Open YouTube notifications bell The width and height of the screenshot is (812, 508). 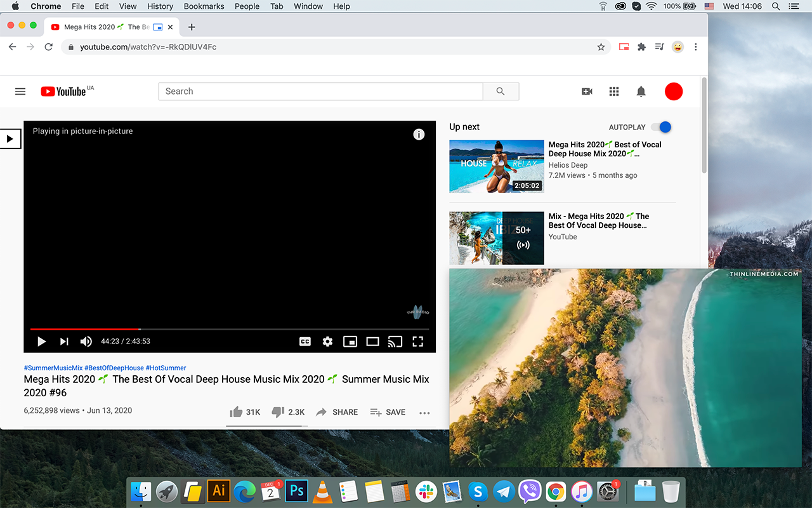pyautogui.click(x=641, y=91)
